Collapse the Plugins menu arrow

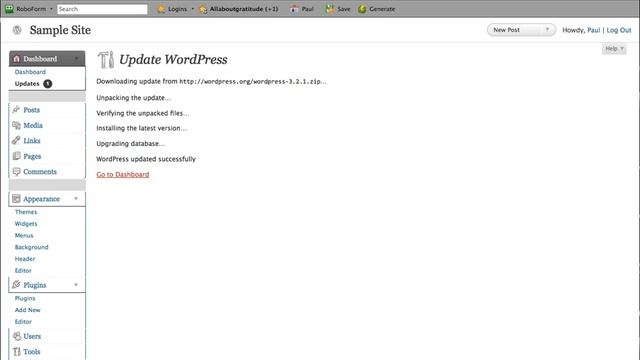click(76, 284)
